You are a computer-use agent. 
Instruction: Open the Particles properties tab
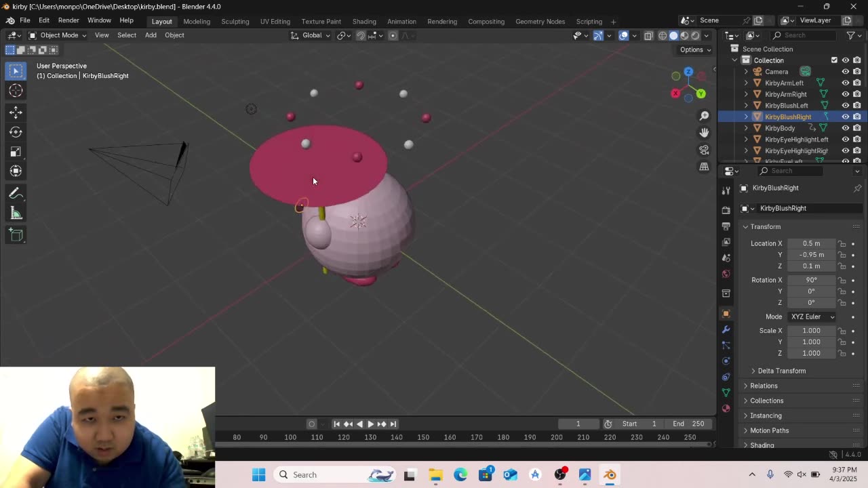click(726, 345)
